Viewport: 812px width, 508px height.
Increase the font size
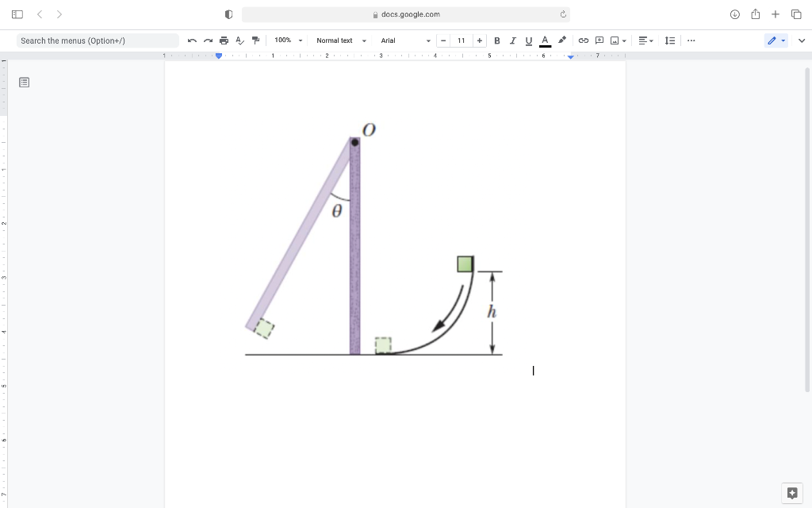[480, 40]
